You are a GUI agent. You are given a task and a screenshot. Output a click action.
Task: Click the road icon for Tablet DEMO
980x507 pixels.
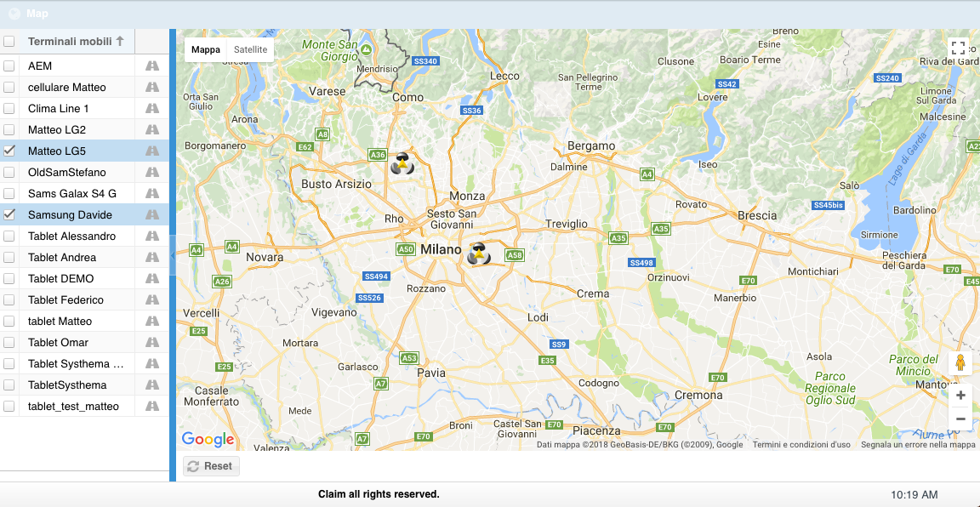pyautogui.click(x=152, y=278)
